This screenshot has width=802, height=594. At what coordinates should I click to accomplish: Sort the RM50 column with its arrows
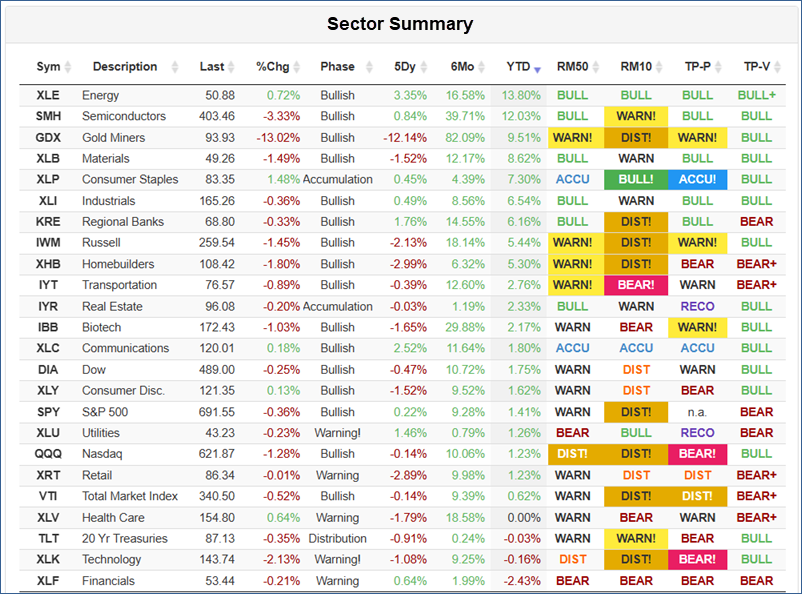[597, 67]
